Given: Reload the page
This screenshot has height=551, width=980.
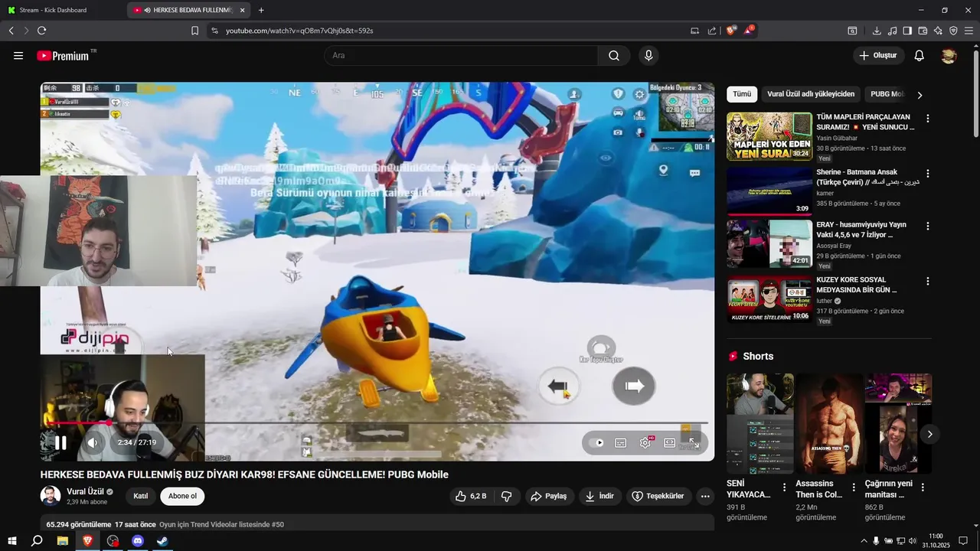Looking at the screenshot, I should point(41,31).
